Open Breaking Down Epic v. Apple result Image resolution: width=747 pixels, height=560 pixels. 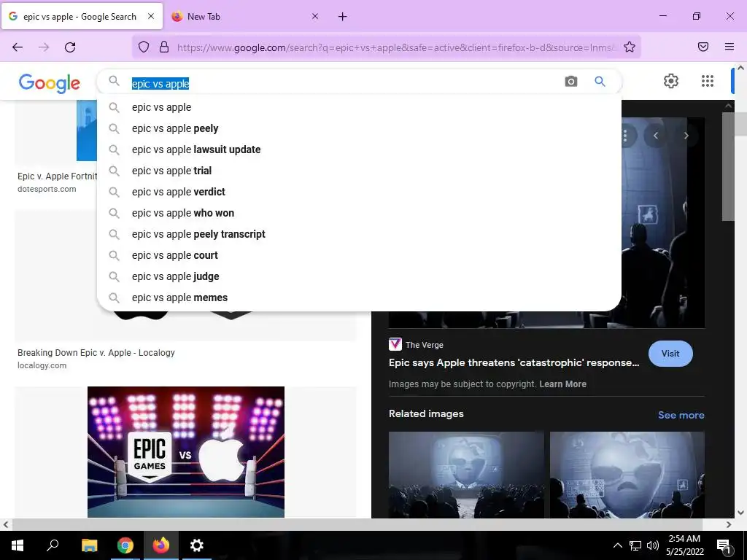click(x=96, y=353)
